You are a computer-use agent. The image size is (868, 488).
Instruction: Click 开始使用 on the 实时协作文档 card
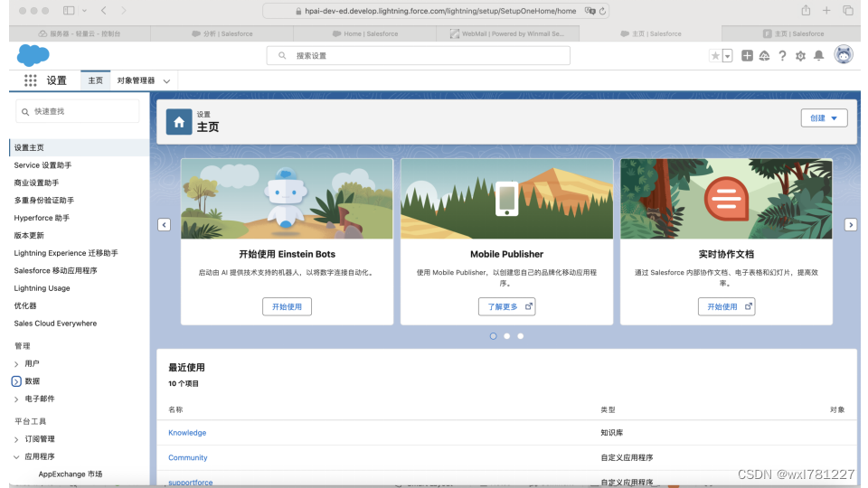(x=726, y=306)
